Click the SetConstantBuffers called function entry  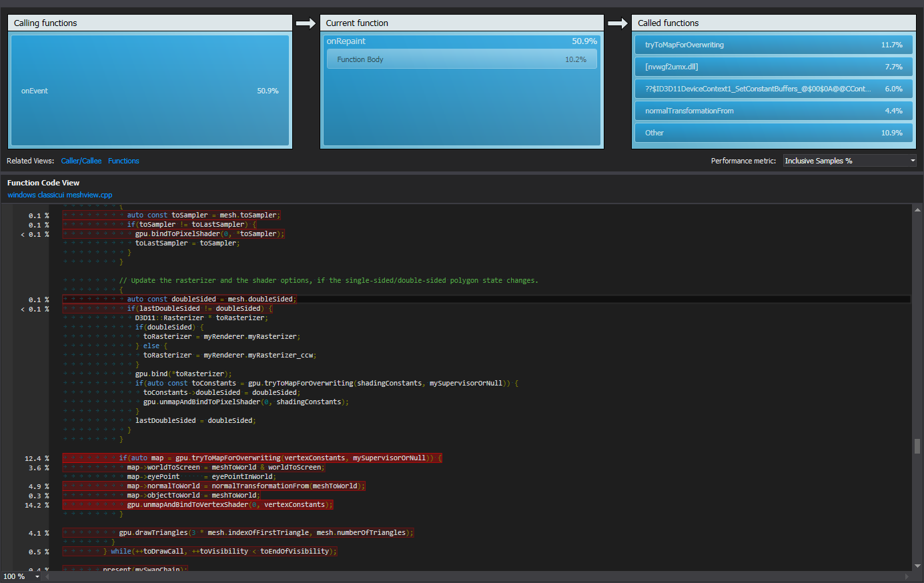tap(773, 89)
